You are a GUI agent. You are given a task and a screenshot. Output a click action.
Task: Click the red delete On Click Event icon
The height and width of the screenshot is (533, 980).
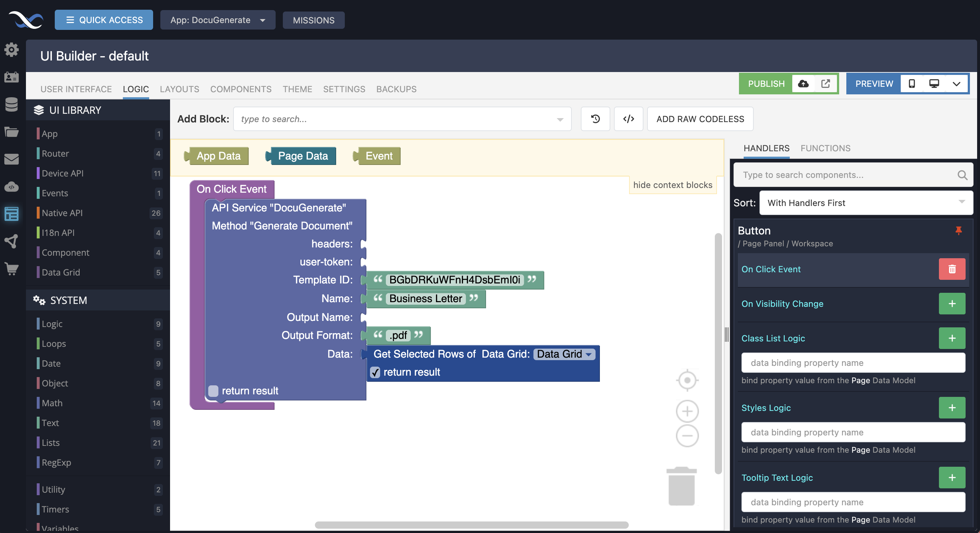click(x=952, y=269)
